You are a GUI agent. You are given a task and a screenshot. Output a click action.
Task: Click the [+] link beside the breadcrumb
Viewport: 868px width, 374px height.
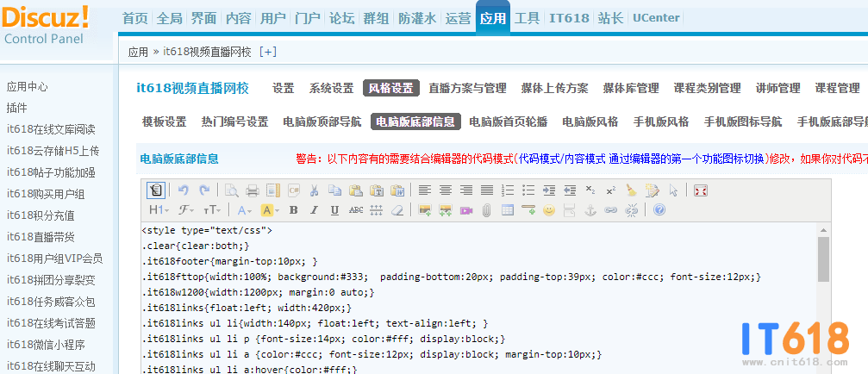pos(268,52)
